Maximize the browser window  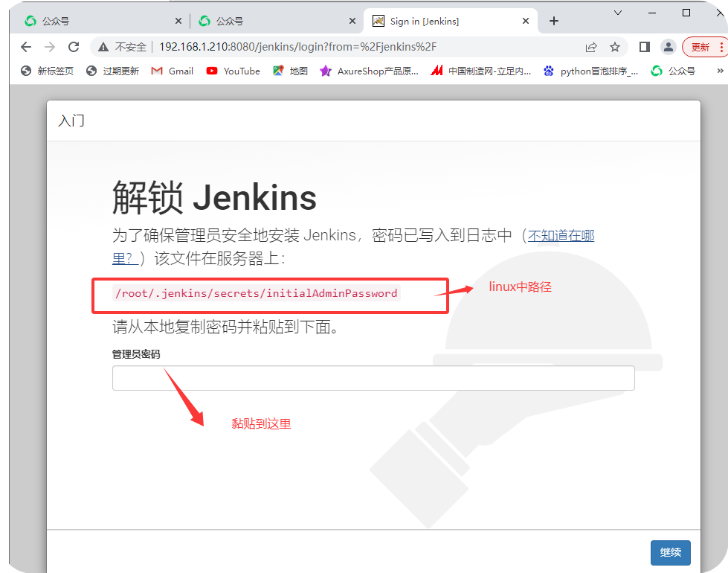coord(686,13)
